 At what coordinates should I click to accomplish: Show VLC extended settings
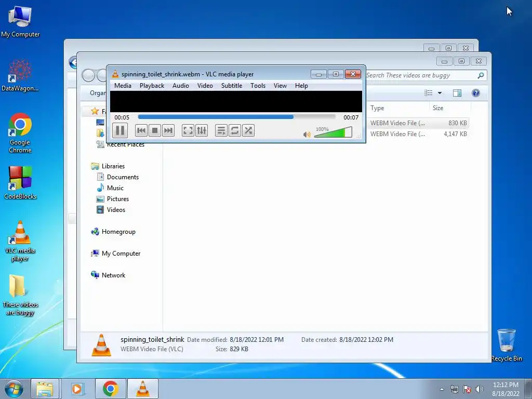202,130
